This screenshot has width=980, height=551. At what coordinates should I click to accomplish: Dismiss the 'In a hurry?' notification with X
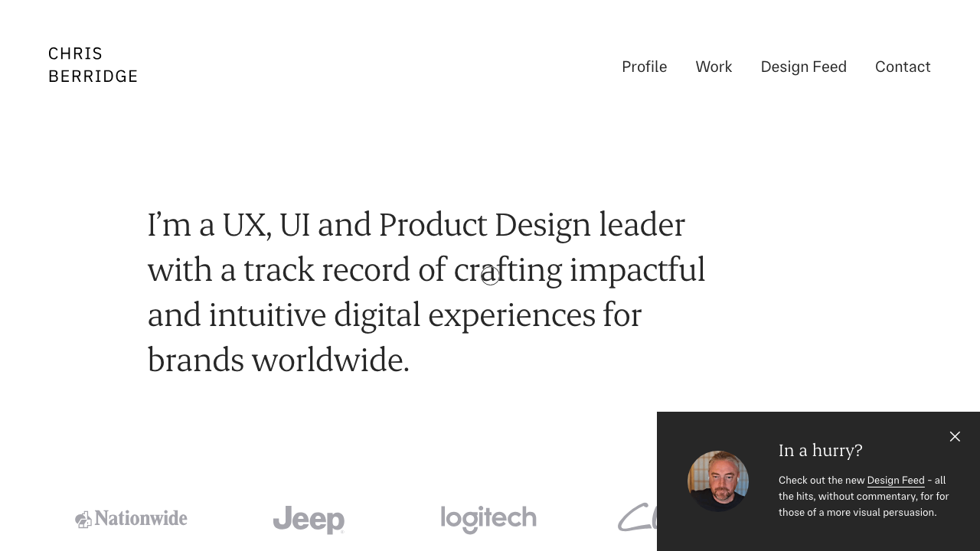pos(955,436)
